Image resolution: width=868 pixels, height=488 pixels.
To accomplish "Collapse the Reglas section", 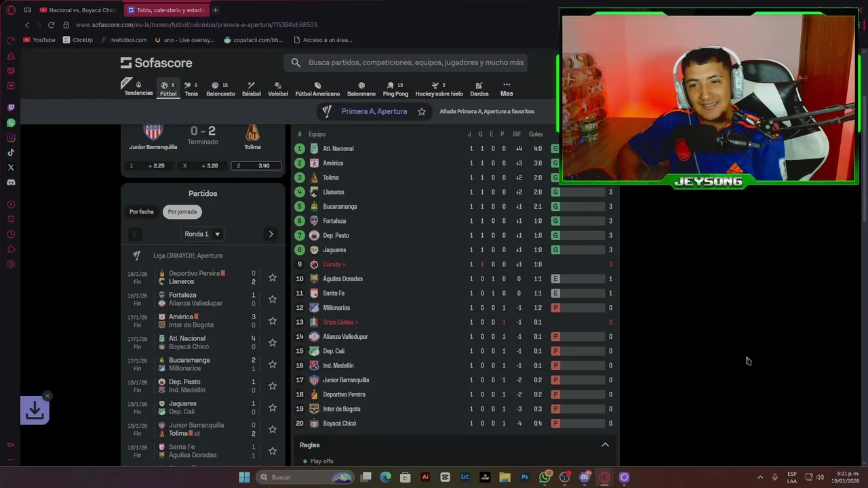I will [x=605, y=445].
